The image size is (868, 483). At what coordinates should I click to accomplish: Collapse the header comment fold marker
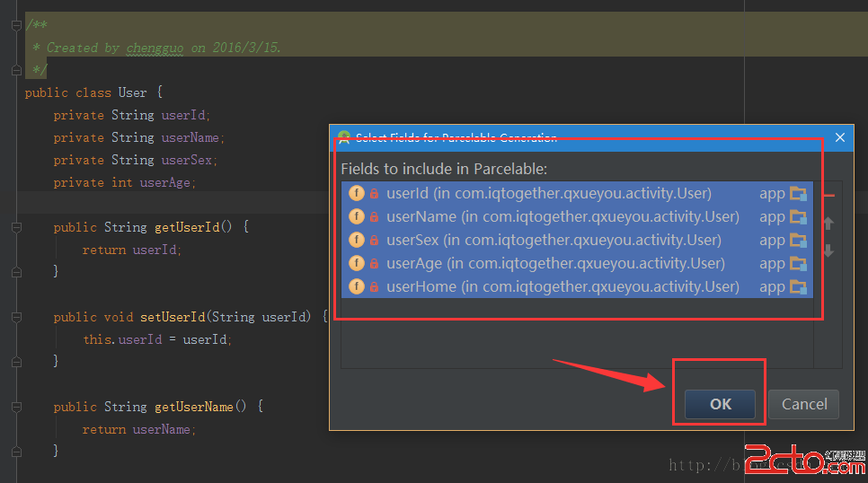point(16,25)
